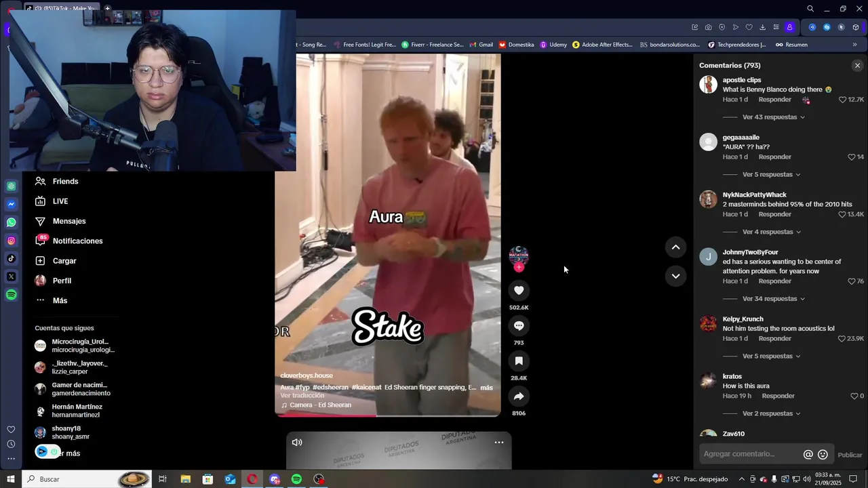Open Opera bookmarks heart icon
Screen dimensions: 868x488
pos(749,27)
